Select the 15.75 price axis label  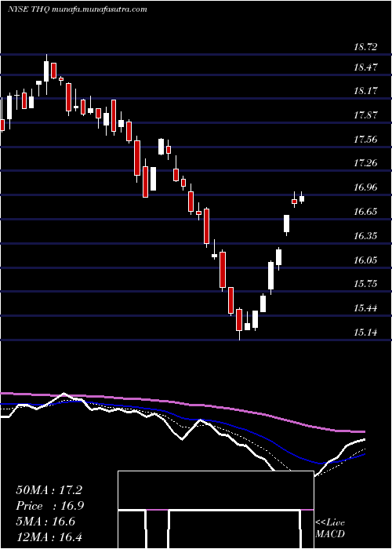pos(365,284)
